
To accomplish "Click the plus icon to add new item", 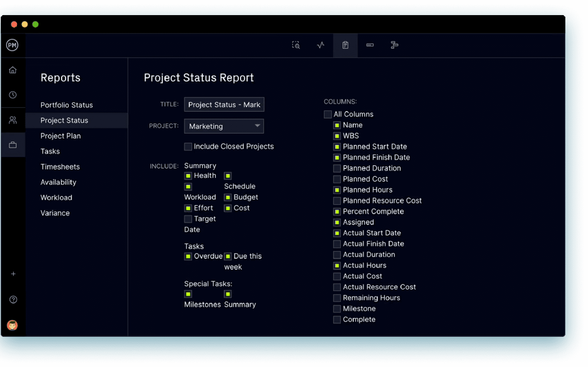I will tap(13, 274).
